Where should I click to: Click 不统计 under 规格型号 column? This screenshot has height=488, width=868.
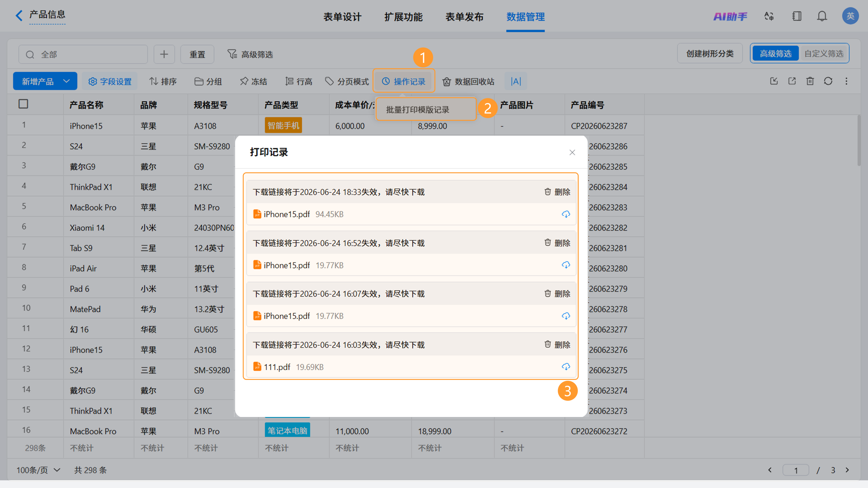tap(206, 448)
